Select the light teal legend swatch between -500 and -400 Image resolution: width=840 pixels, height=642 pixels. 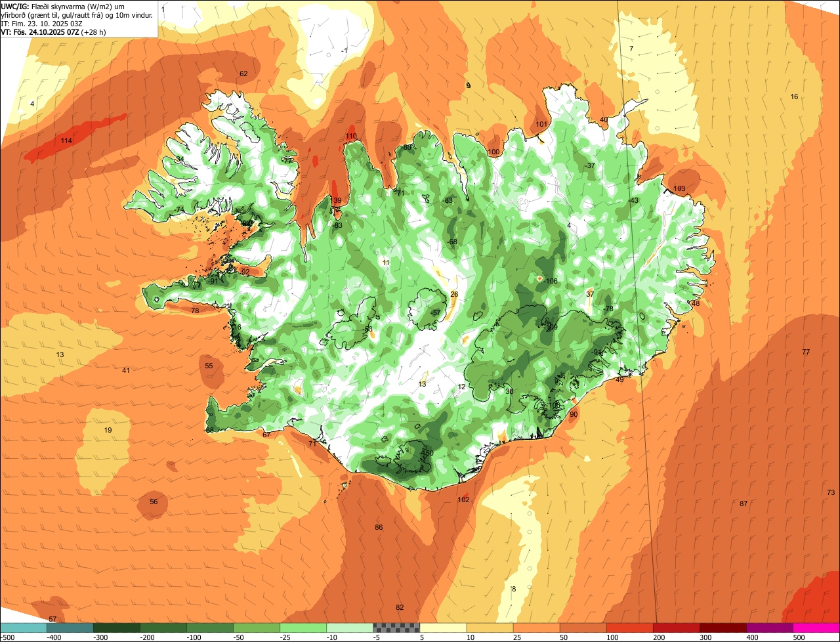pyautogui.click(x=23, y=628)
